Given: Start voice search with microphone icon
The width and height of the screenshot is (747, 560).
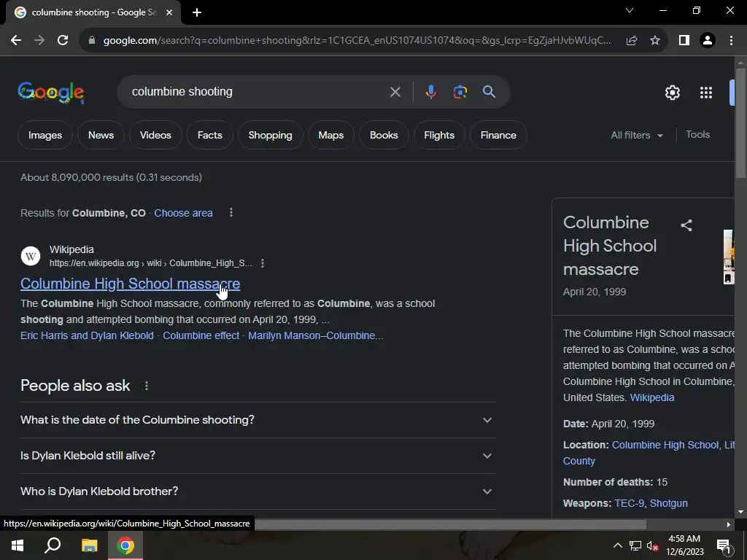Looking at the screenshot, I should pyautogui.click(x=430, y=92).
